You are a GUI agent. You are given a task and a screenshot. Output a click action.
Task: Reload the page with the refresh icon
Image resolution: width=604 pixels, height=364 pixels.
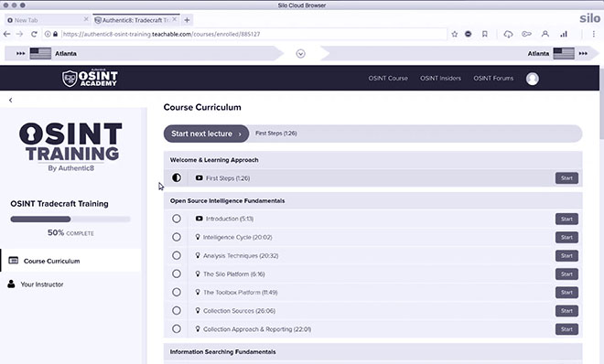pos(34,34)
